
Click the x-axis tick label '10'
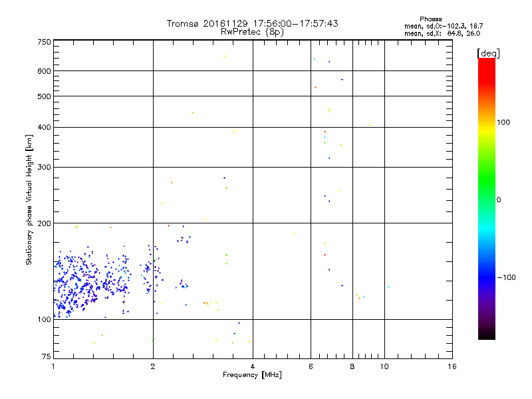pyautogui.click(x=384, y=366)
